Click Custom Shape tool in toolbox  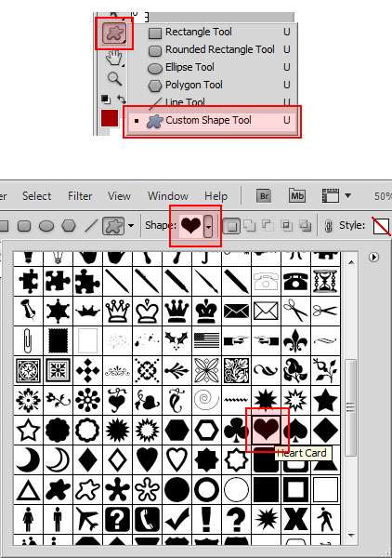pos(114,33)
